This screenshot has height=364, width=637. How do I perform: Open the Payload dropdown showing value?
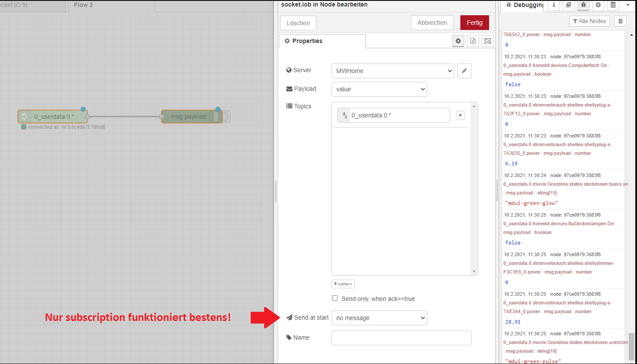click(379, 89)
